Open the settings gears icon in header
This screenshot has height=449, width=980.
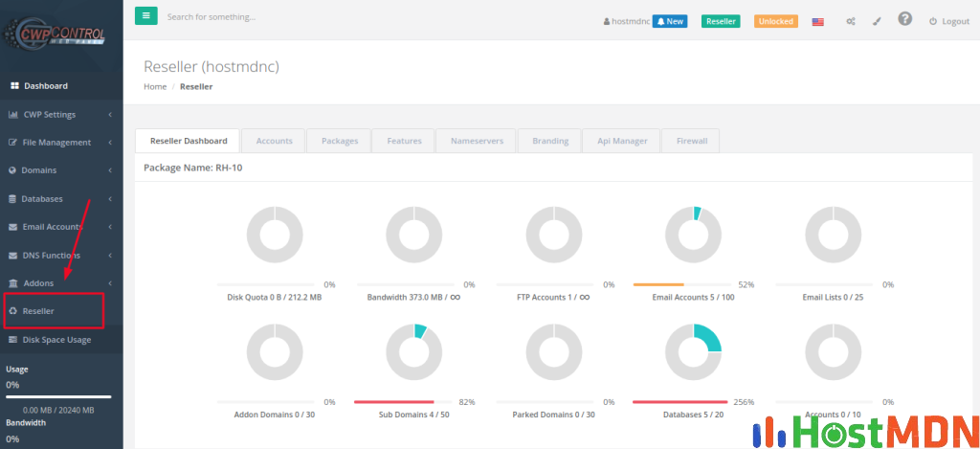pos(851,21)
